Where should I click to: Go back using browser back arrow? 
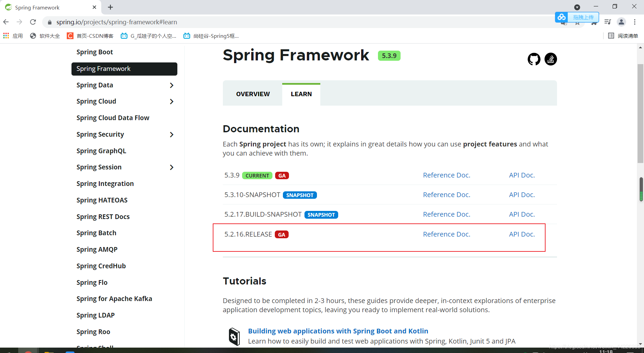coord(6,22)
